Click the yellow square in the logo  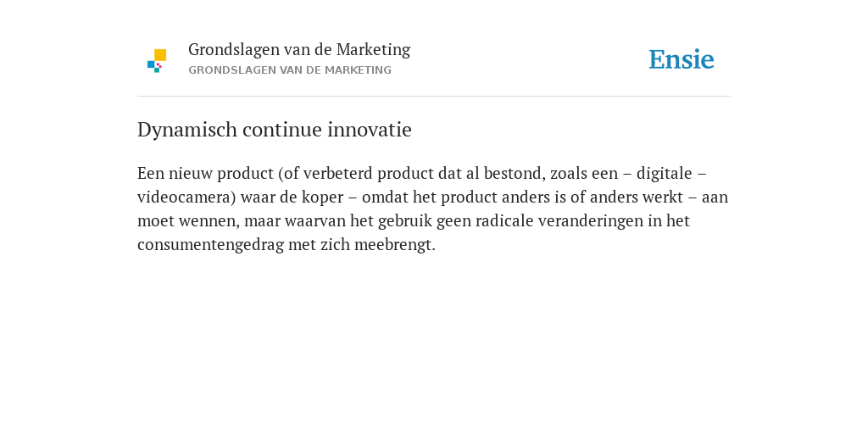(x=160, y=55)
